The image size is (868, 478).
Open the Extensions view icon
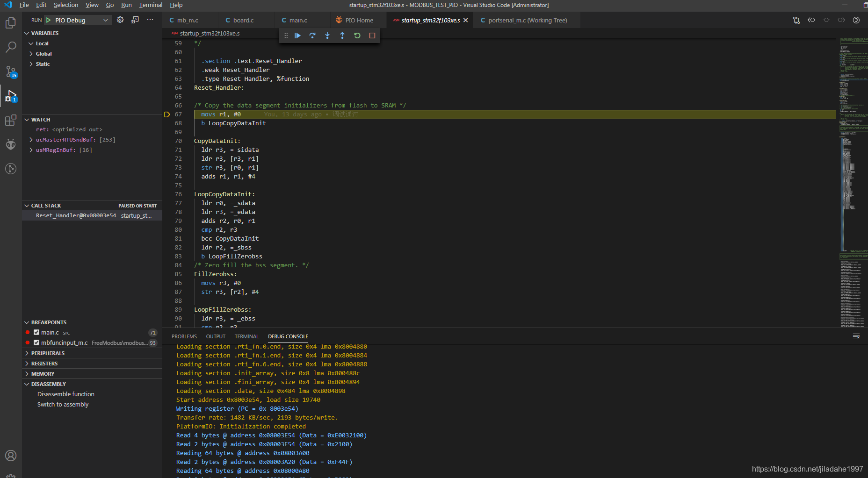point(11,120)
